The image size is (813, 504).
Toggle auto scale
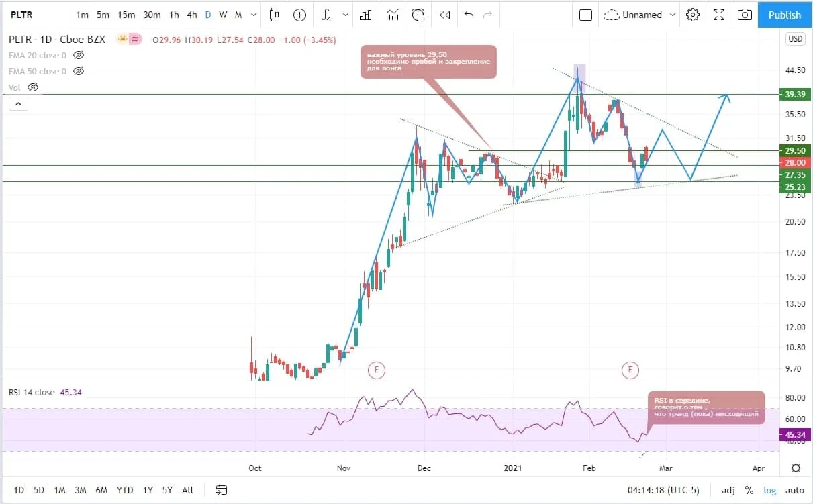coord(795,490)
